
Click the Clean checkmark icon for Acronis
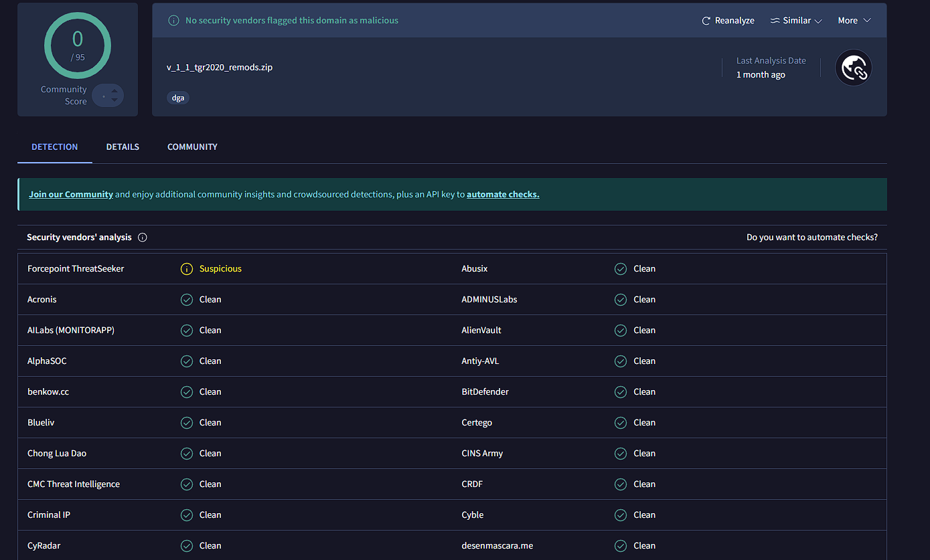click(x=187, y=300)
